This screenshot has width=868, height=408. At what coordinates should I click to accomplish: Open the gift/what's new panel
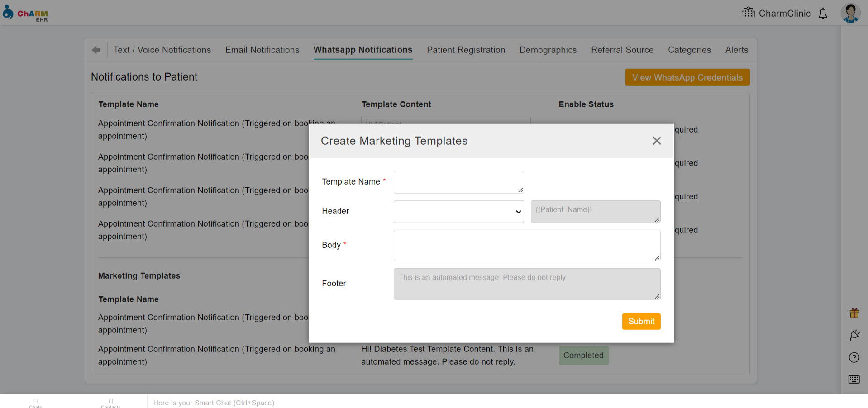click(854, 313)
